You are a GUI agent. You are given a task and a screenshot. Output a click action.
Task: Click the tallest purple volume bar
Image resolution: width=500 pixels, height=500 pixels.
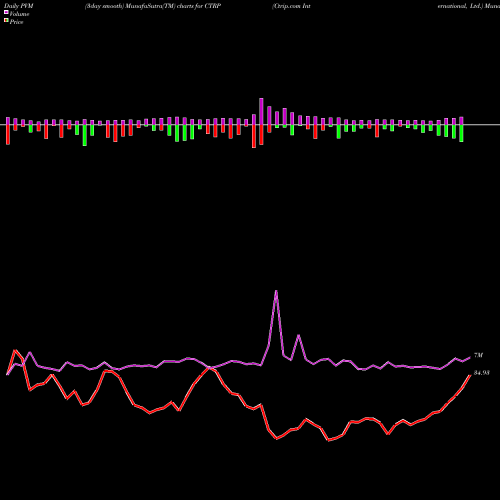(x=261, y=111)
